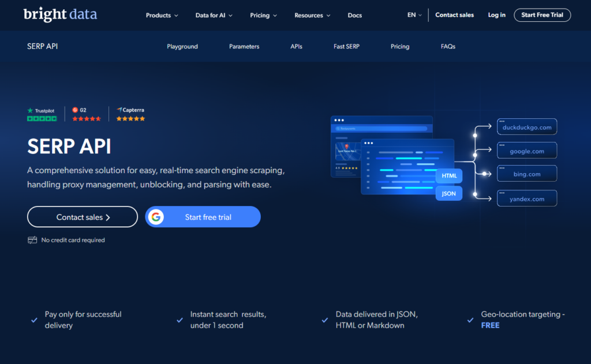Click the Google Start free trial button

pos(203,217)
